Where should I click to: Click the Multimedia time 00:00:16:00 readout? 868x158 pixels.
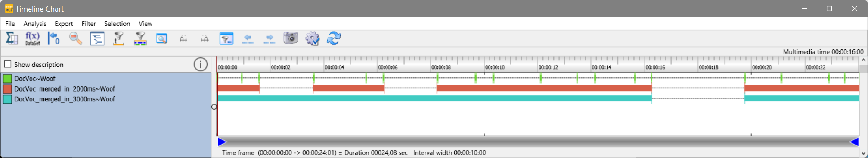(x=823, y=52)
